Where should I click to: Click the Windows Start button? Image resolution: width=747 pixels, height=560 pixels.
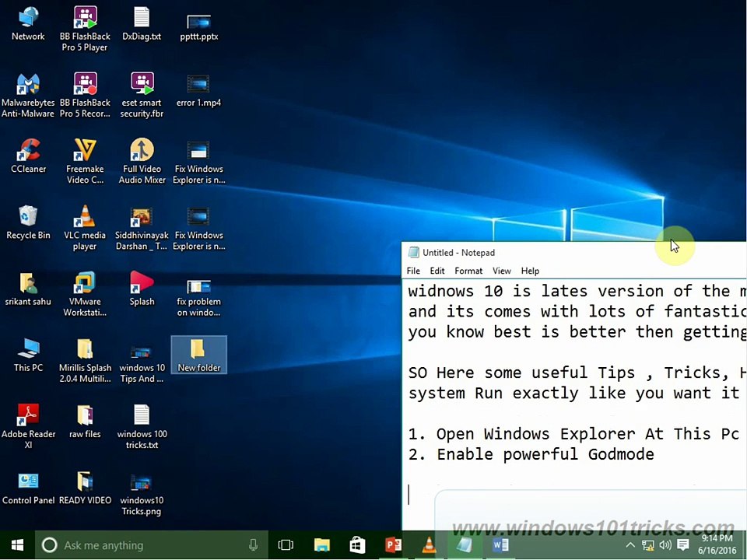pyautogui.click(x=18, y=545)
